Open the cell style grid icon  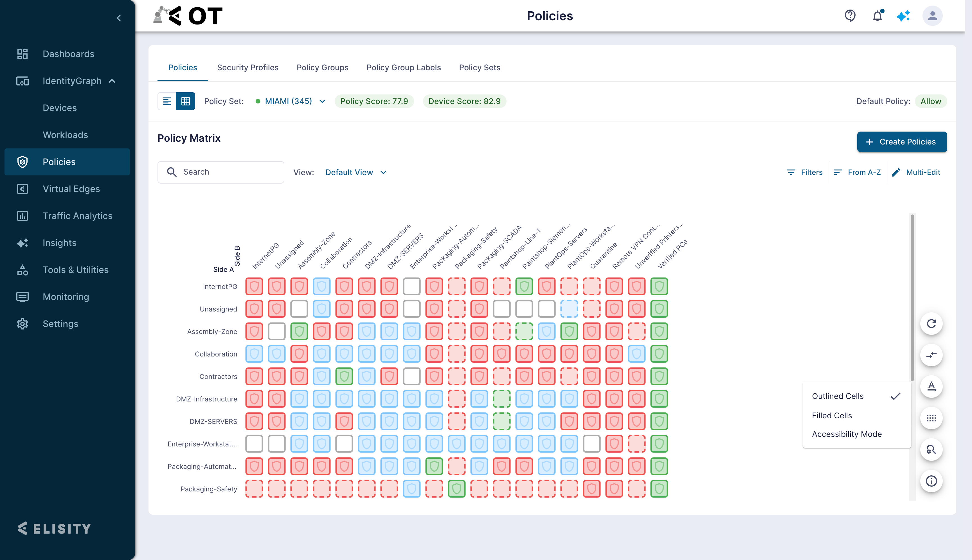click(931, 418)
